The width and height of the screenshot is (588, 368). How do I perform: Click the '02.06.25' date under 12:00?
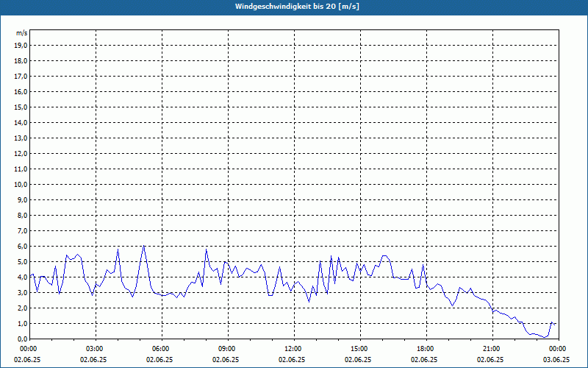(292, 360)
